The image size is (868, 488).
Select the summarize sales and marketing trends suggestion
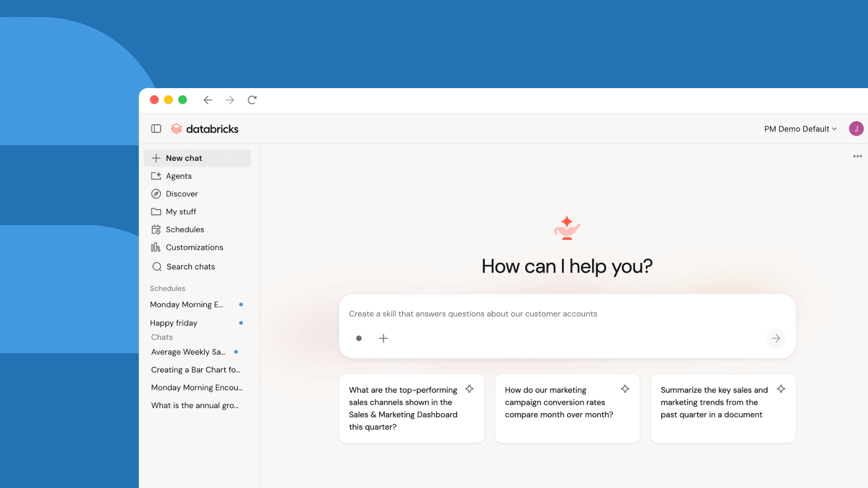(723, 408)
